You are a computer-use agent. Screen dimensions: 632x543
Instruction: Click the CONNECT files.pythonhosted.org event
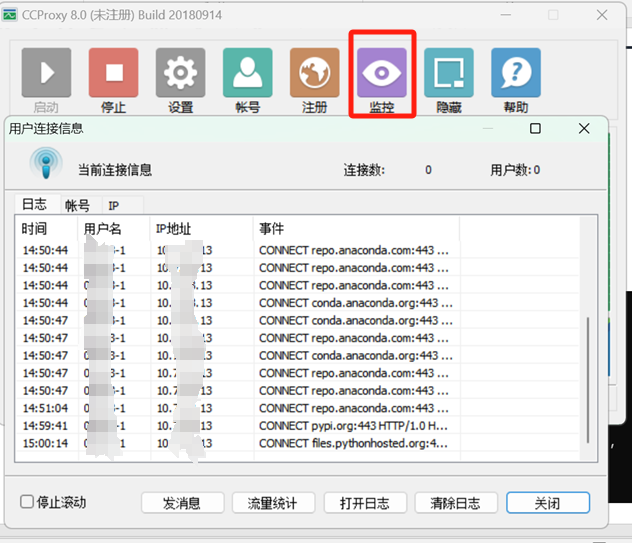coord(353,443)
